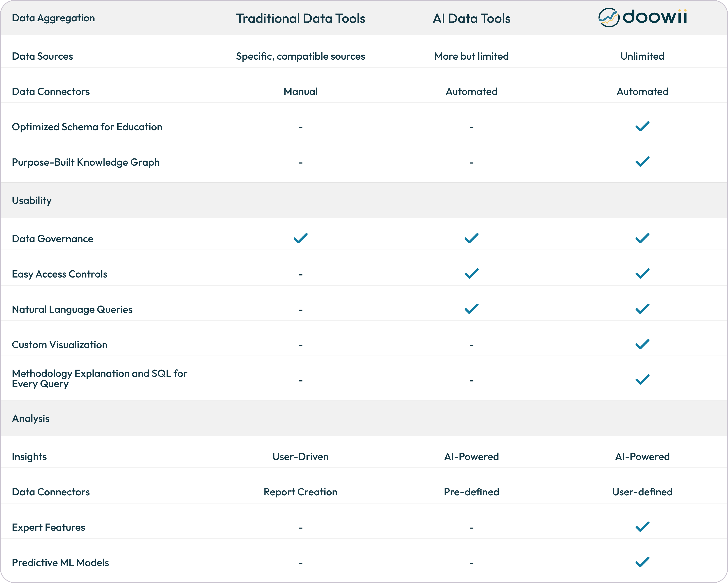Select the AI Data Tools column header
The image size is (728, 583).
pos(471,19)
